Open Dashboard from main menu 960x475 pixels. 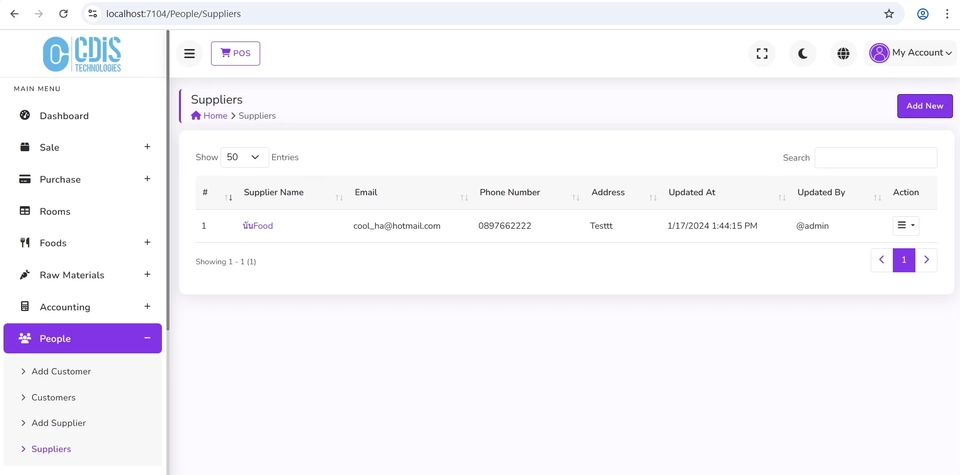[64, 116]
